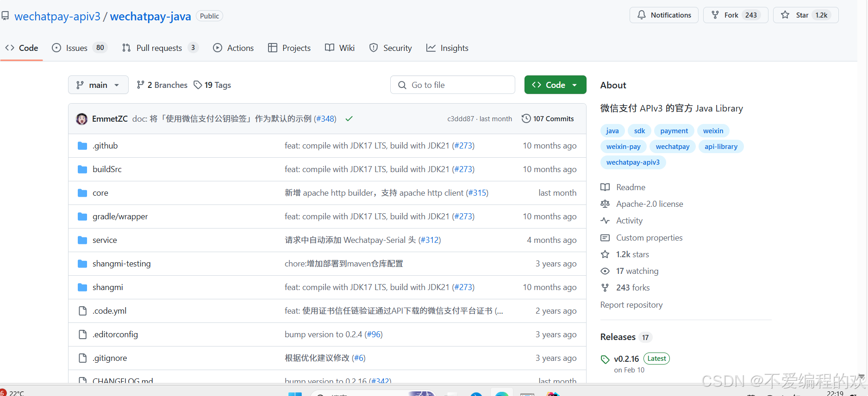Switch to the Pull requests tab
Viewport: 868px width, 396px height.
point(160,48)
